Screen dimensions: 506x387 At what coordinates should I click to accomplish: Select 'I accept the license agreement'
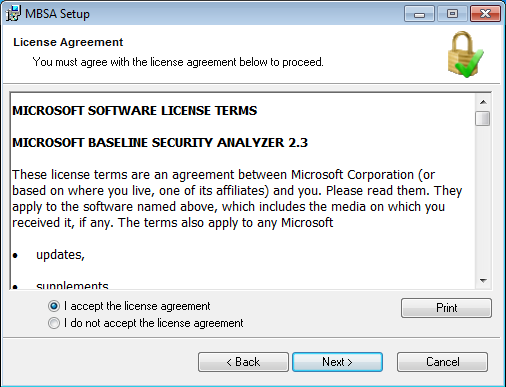point(129,306)
